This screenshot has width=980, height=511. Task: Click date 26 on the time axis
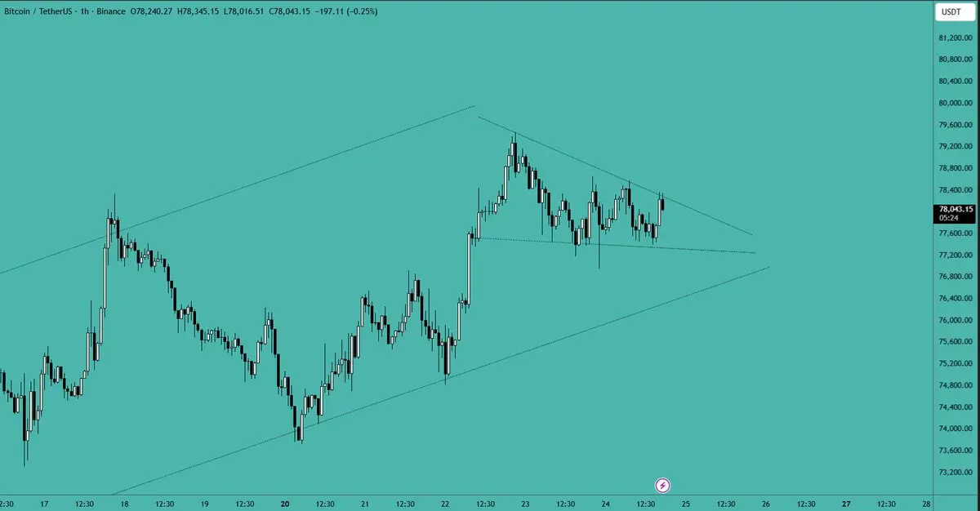766,504
